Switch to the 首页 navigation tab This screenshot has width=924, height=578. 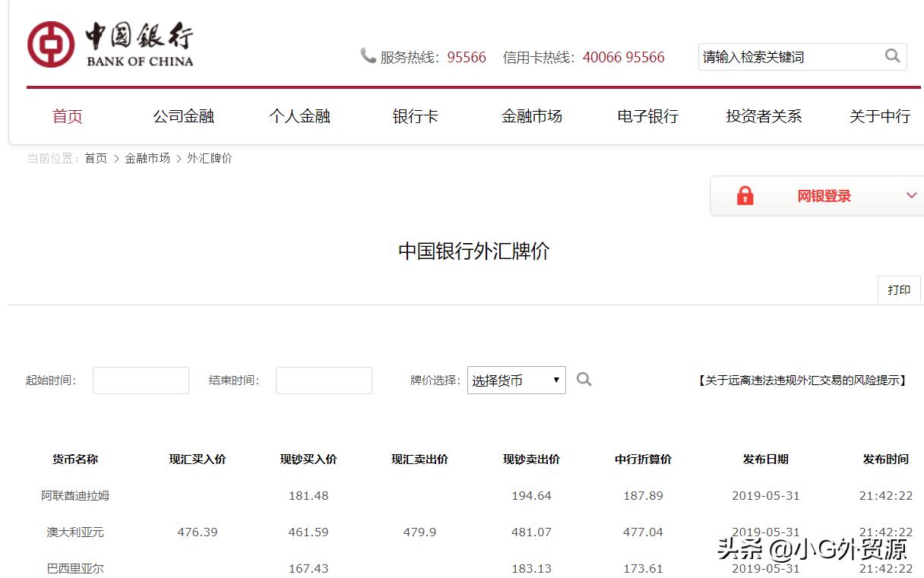pos(67,115)
